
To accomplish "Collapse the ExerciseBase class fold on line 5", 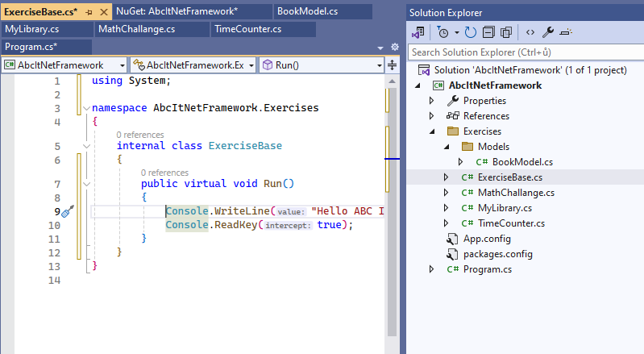I will pos(86,146).
